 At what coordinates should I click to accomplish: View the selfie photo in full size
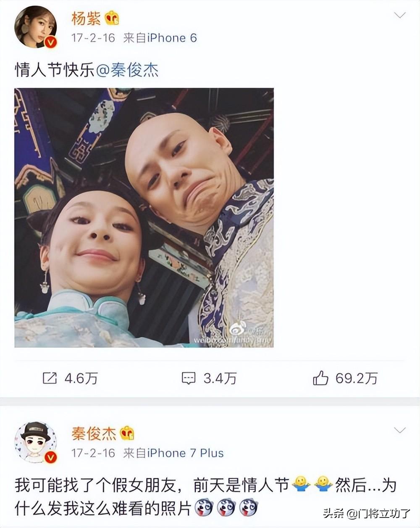click(x=144, y=217)
